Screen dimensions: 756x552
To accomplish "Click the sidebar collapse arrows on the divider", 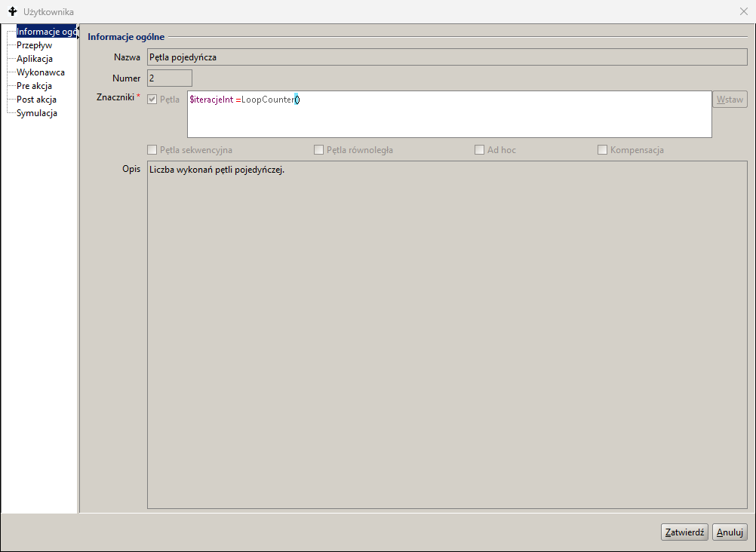I will tap(78, 32).
